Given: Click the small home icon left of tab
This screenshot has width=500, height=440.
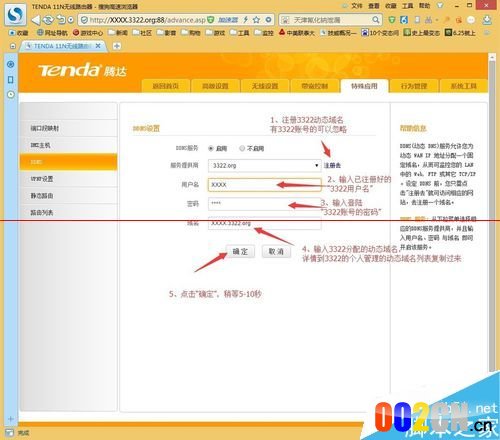Looking at the screenshot, I should click(13, 46).
